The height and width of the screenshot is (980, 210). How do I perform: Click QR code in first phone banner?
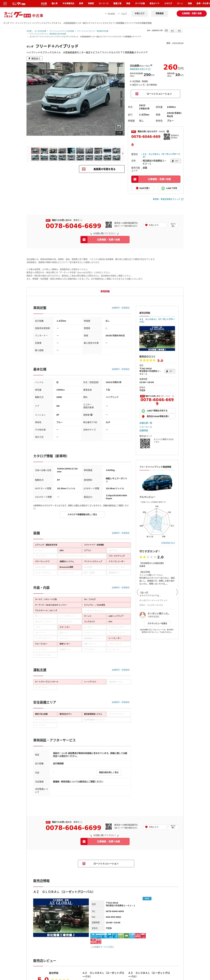click(x=109, y=225)
